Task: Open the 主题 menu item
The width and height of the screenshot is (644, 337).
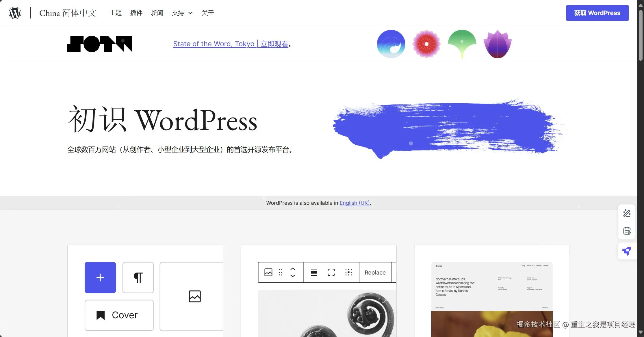Action: [116, 13]
